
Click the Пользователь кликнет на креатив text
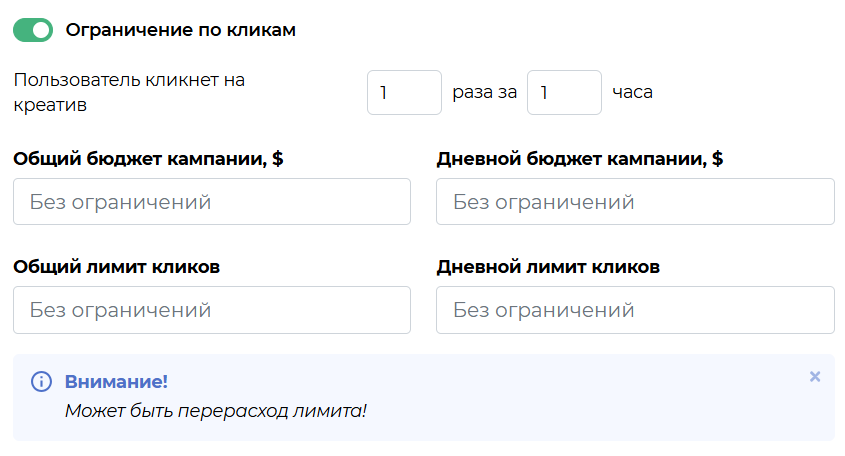point(129,92)
